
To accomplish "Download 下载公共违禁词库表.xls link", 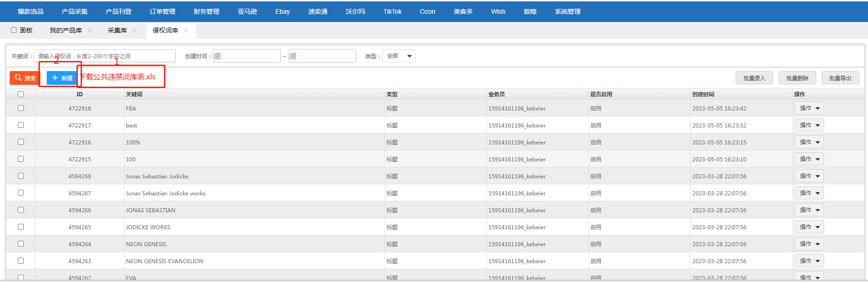I will click(118, 77).
